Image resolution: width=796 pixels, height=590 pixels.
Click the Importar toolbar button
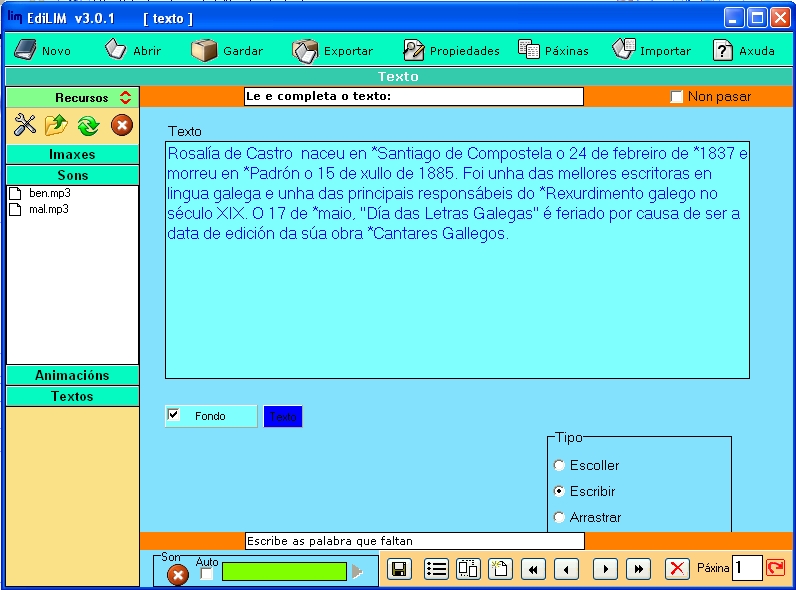651,51
